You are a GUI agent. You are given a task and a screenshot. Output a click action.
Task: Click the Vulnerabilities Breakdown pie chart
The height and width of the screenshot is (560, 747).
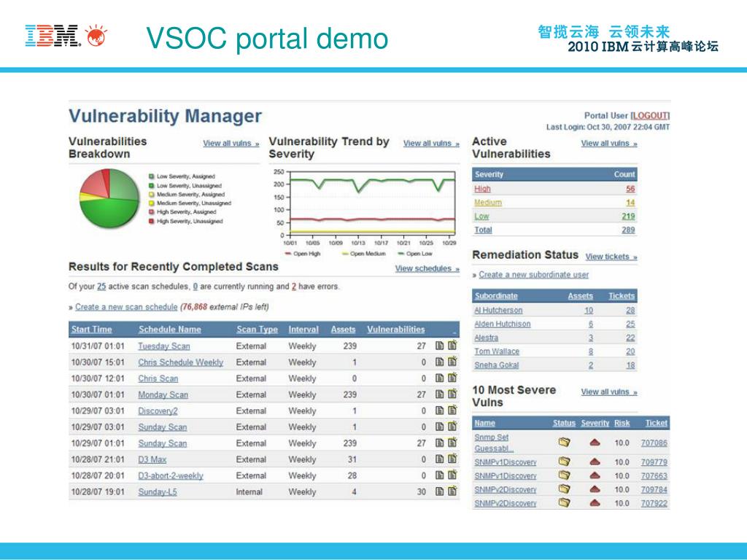coord(109,198)
